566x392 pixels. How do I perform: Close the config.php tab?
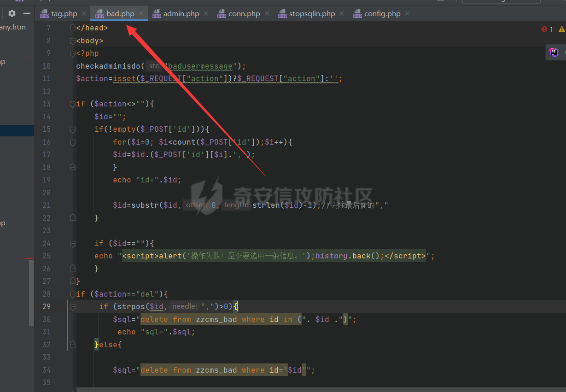click(407, 14)
